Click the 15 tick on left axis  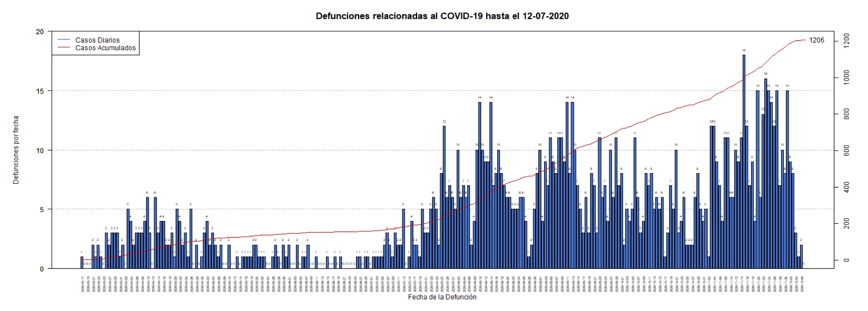pyautogui.click(x=40, y=91)
